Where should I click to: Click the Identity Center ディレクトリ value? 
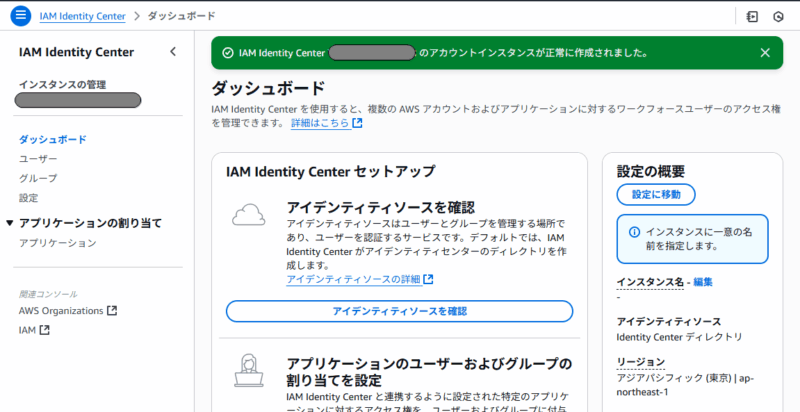click(679, 337)
